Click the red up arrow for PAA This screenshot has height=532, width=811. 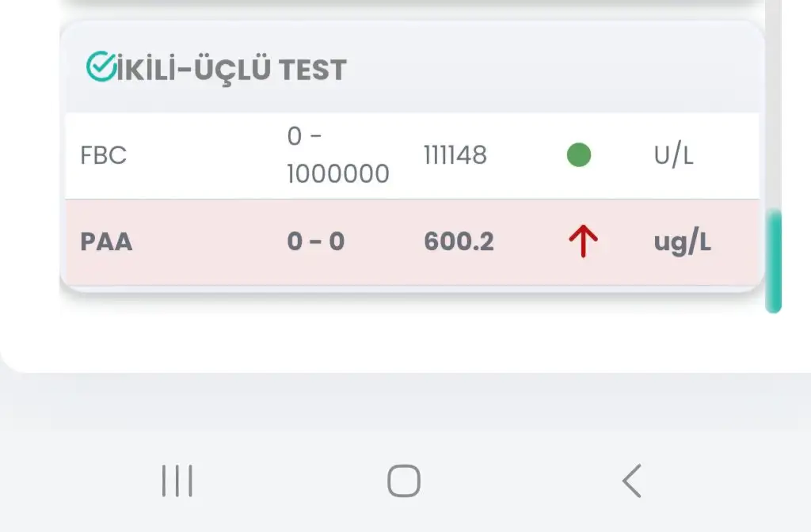pos(583,241)
